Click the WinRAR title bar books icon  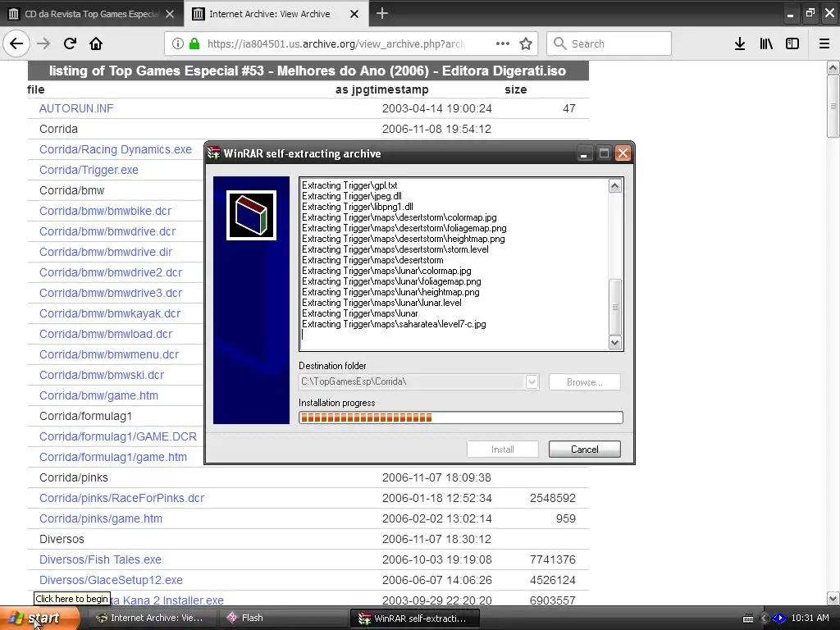214,153
